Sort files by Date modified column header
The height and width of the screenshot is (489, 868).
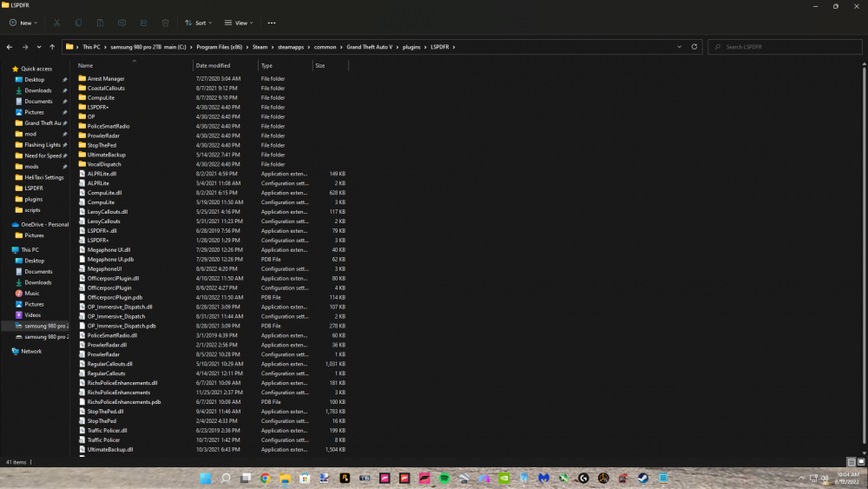pyautogui.click(x=214, y=65)
